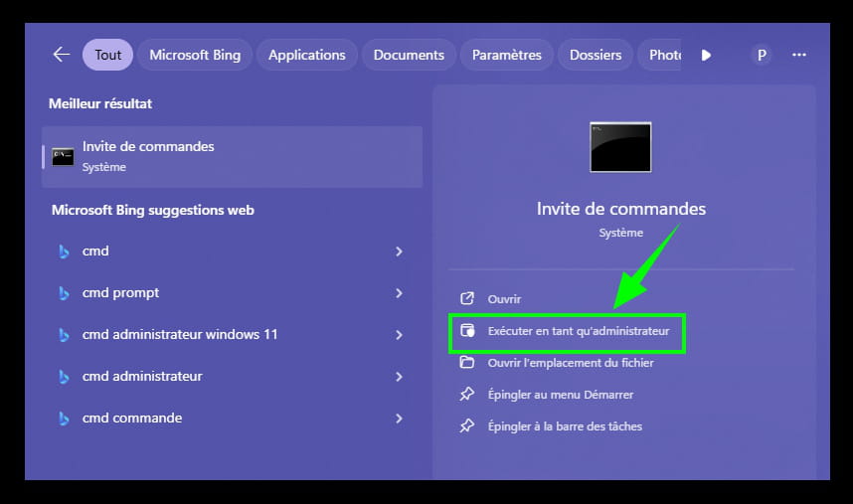Select the cmd prompt suggestion

233,293
